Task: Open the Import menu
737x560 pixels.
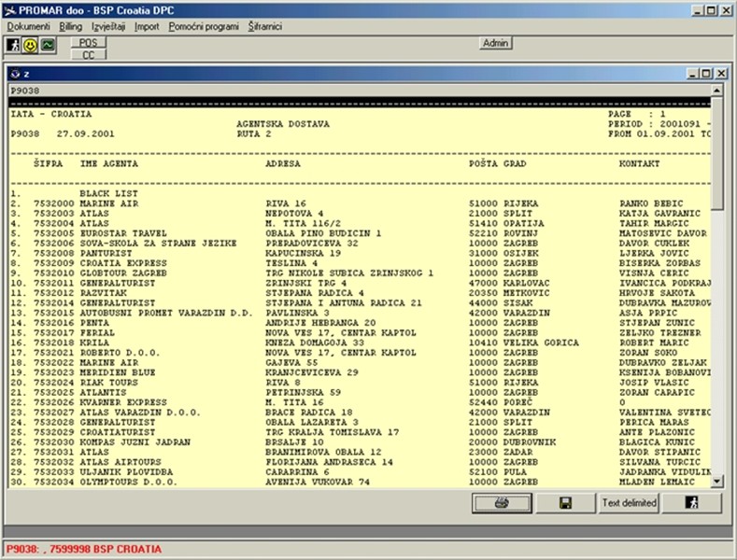Action: [x=147, y=27]
